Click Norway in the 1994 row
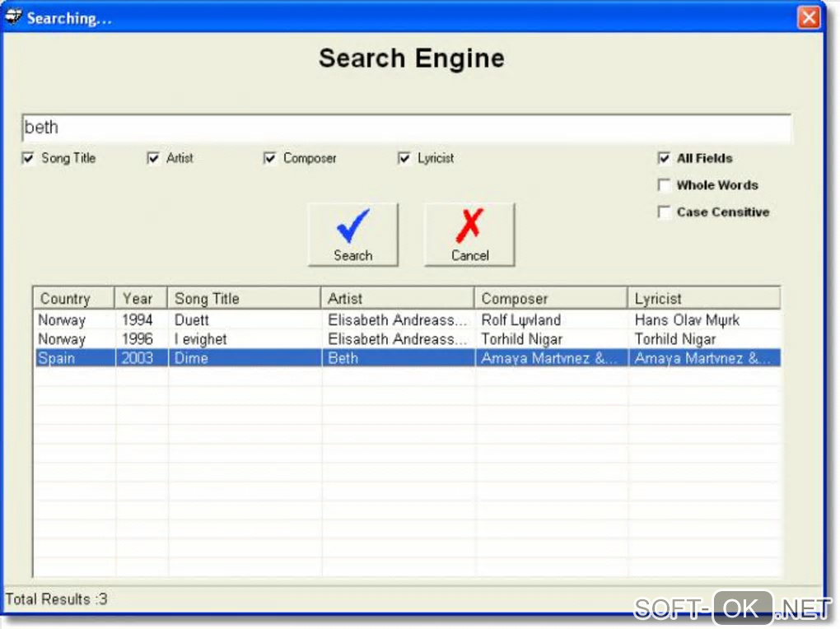Image resolution: width=840 pixels, height=629 pixels. click(62, 320)
